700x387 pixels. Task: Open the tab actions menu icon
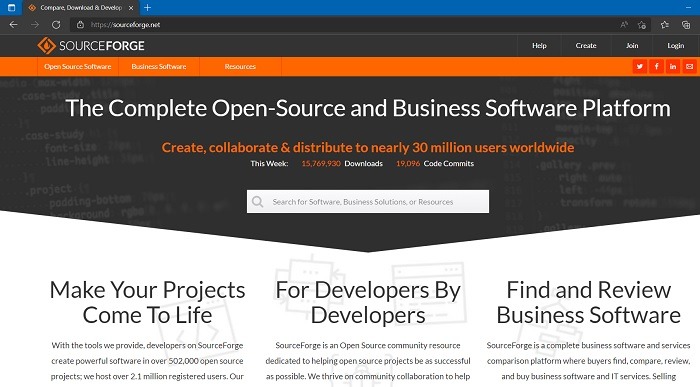point(11,8)
